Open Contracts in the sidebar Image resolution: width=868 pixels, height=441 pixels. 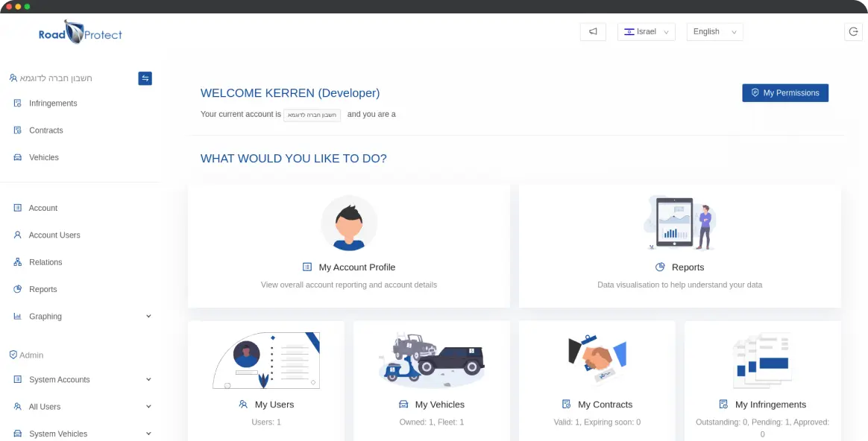(46, 130)
